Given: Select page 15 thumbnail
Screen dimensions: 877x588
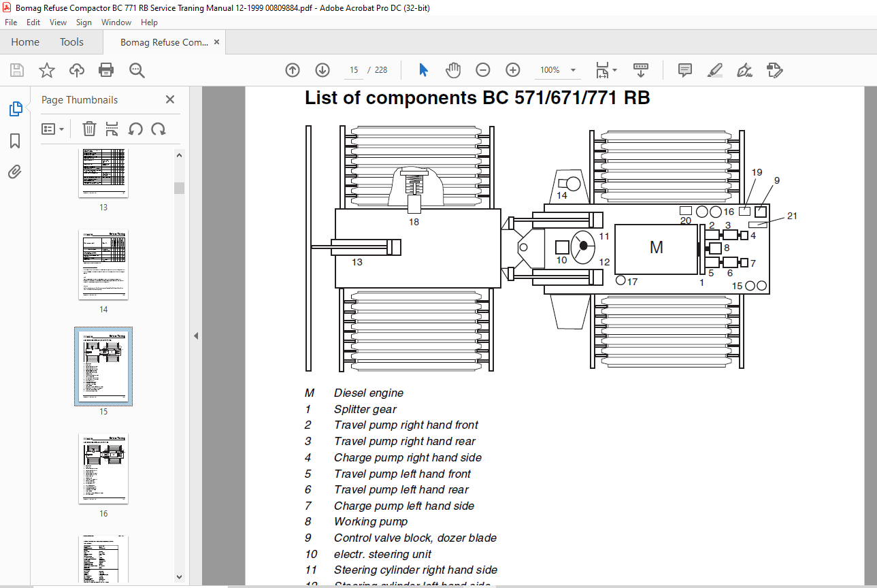Looking at the screenshot, I should (x=103, y=366).
